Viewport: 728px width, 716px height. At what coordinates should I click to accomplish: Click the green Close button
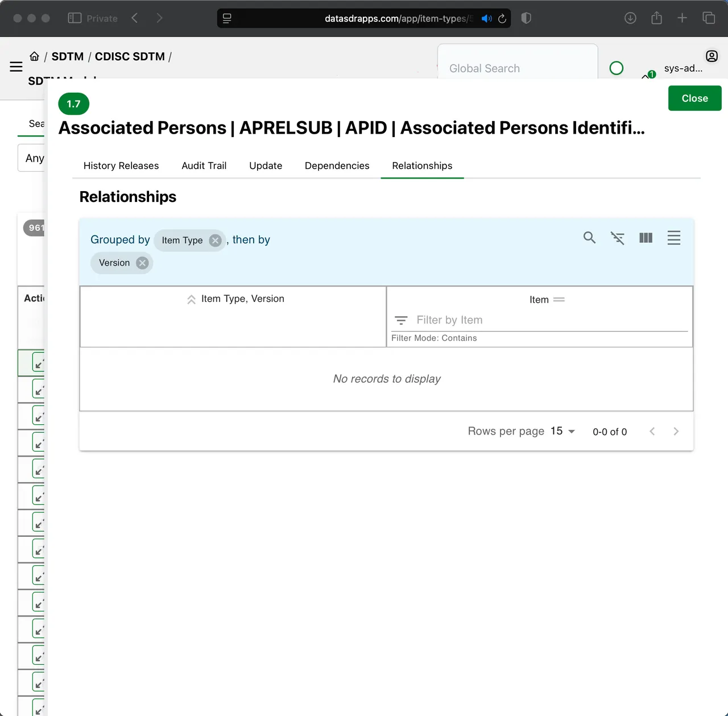[694, 98]
